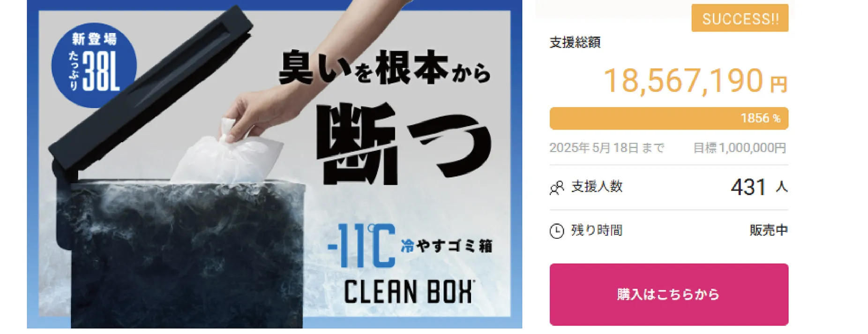868x334 pixels.
Task: Click the orange 1856% progress bar
Action: coord(668,119)
